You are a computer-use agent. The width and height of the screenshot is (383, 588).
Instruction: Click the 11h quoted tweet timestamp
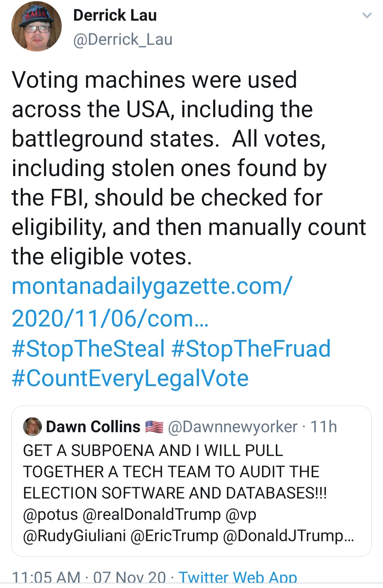click(x=323, y=427)
